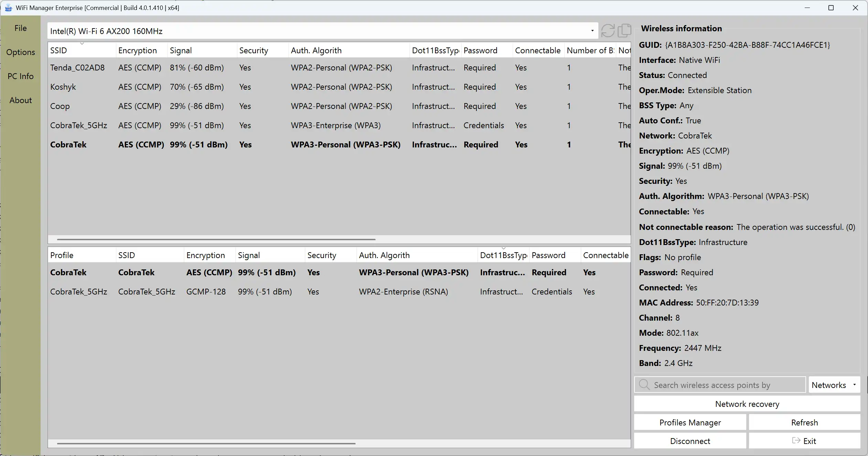The width and height of the screenshot is (868, 456).
Task: Open the Networks search filter dropdown
Action: tap(834, 385)
